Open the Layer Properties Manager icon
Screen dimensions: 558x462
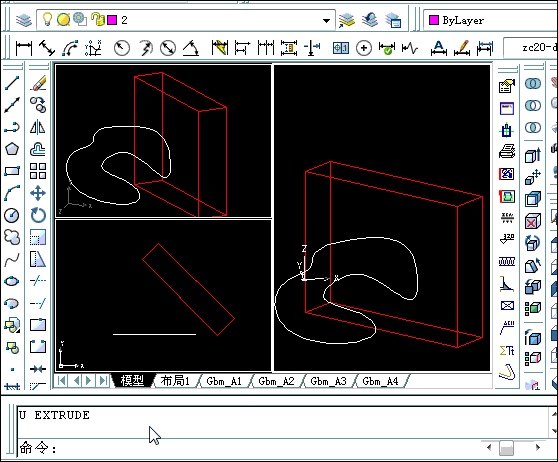point(24,20)
